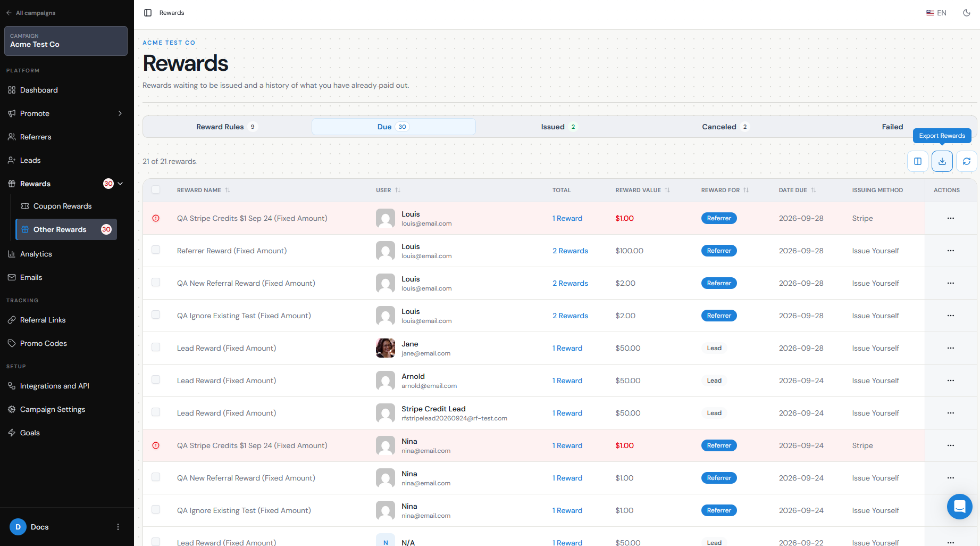Open actions menu for Jane's Lead Reward
980x546 pixels.
951,348
